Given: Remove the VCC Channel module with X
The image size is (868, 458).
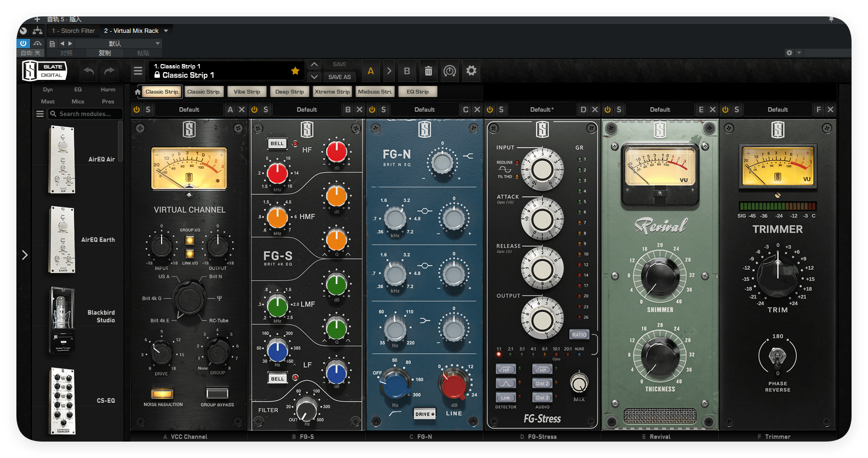Looking at the screenshot, I should pos(242,109).
